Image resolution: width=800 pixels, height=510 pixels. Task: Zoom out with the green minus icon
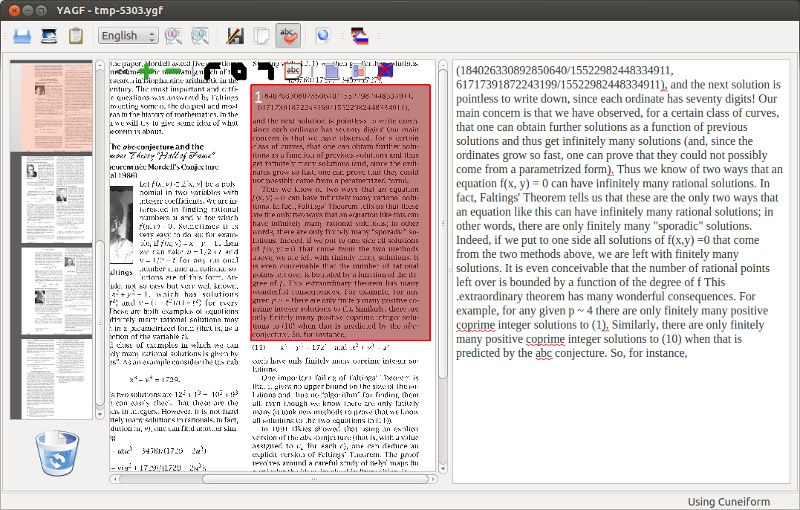[x=172, y=72]
